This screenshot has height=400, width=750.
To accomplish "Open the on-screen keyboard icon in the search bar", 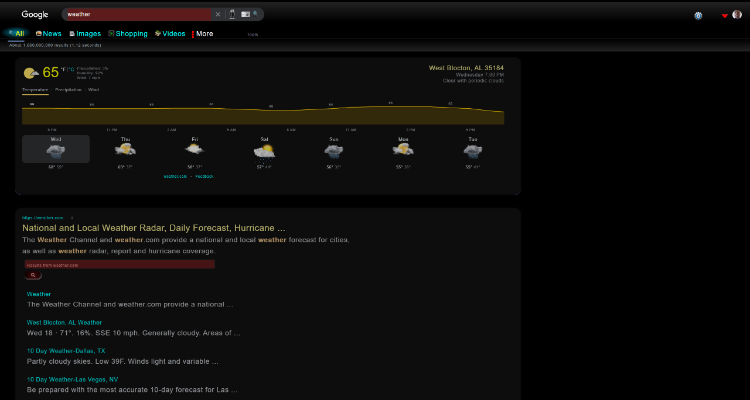I will pyautogui.click(x=245, y=14).
